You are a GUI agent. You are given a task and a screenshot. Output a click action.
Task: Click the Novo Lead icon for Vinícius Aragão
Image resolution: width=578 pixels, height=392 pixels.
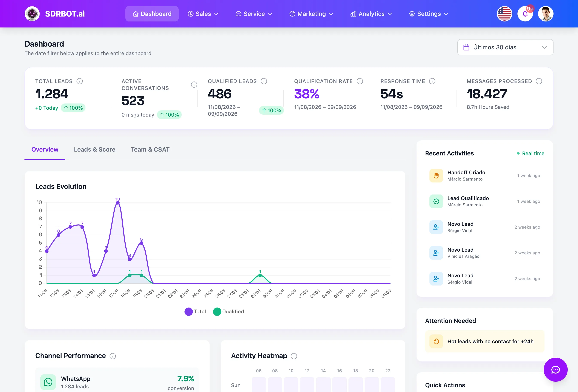pos(436,253)
